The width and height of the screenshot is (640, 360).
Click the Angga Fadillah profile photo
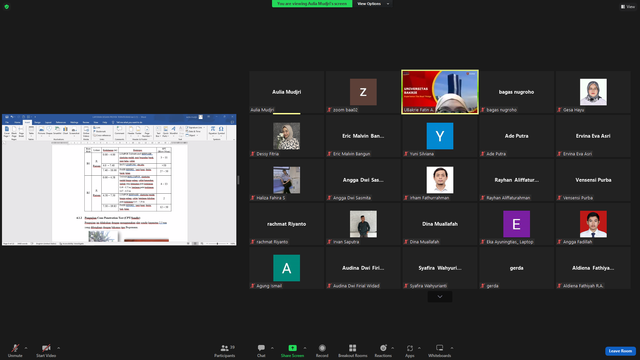click(593, 224)
